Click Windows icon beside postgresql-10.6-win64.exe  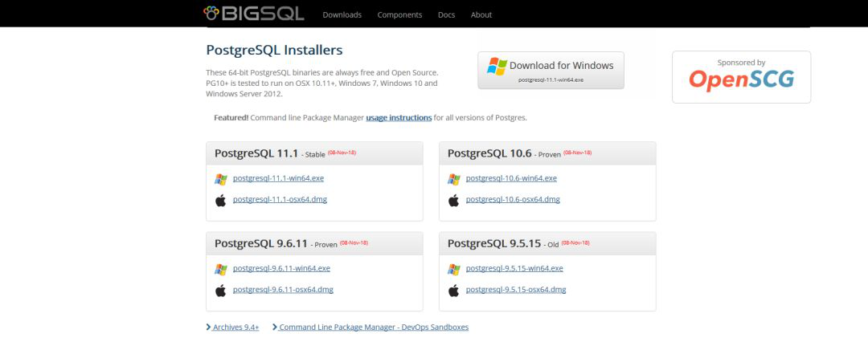click(454, 179)
